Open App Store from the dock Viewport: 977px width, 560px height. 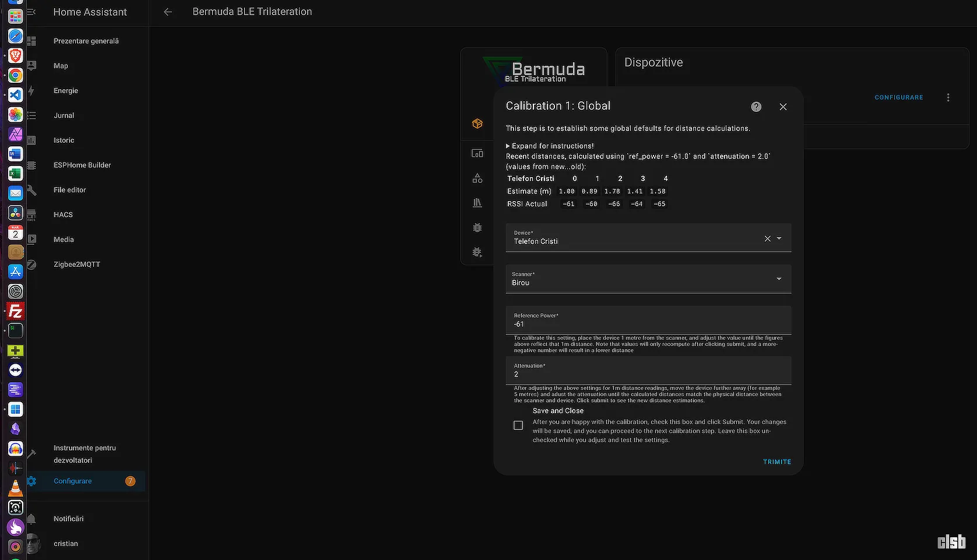16,272
